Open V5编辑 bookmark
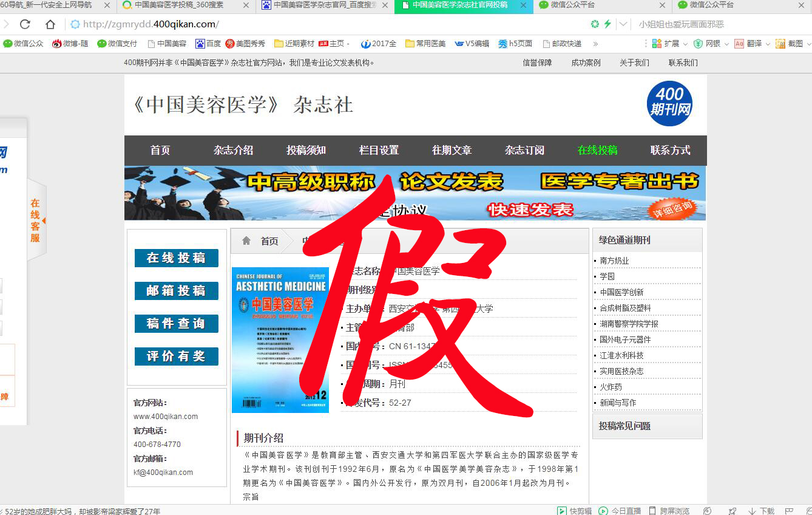The height and width of the screenshot is (515, 812). click(x=472, y=44)
